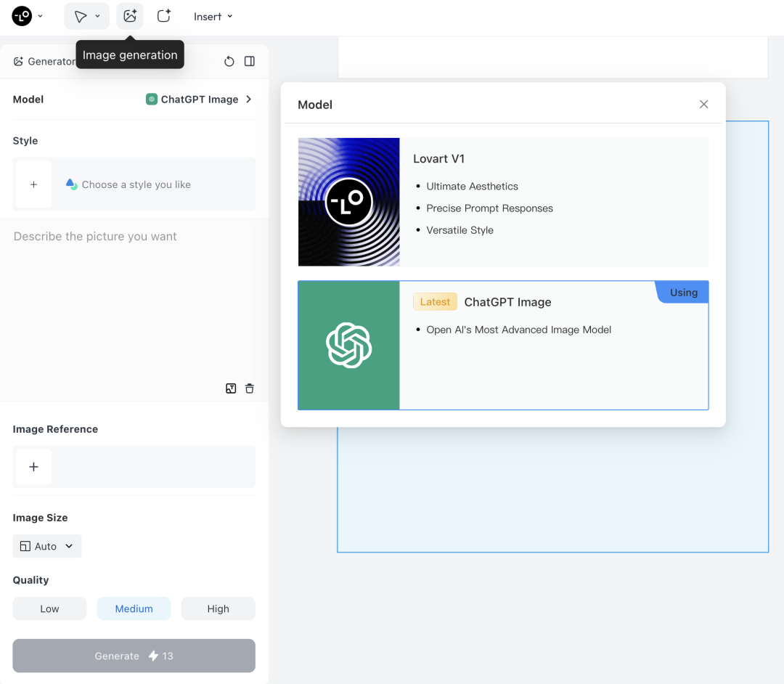Image resolution: width=784 pixels, height=684 pixels.
Task: Click the colorful style palette icon
Action: pyautogui.click(x=71, y=184)
